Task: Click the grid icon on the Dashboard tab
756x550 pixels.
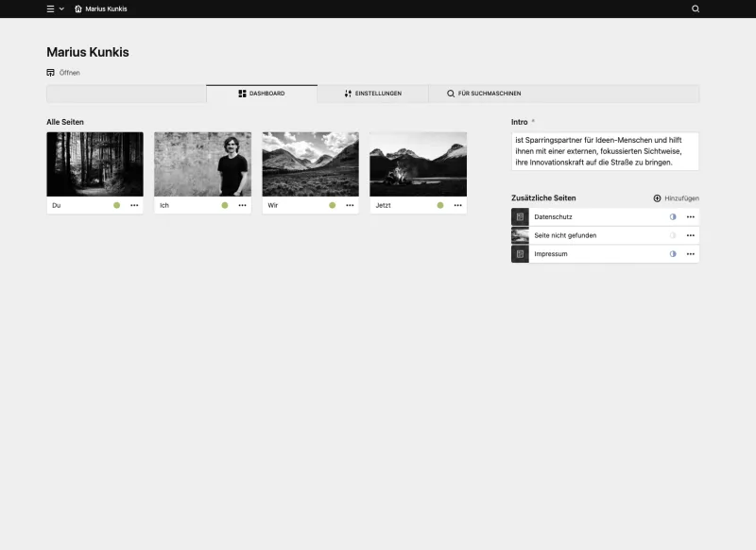Action: (244, 93)
